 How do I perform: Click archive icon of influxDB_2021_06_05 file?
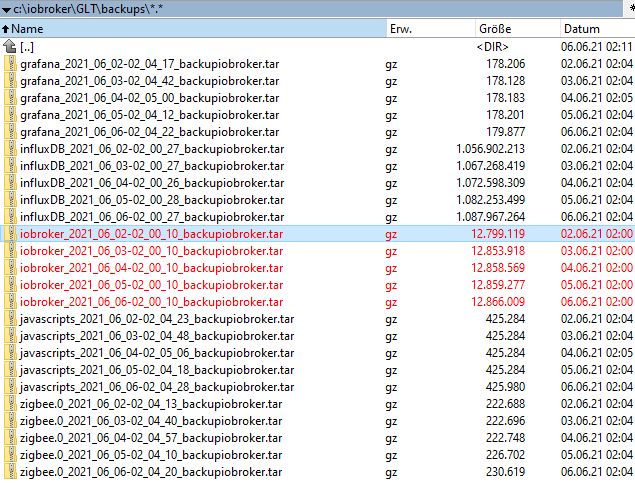coord(10,200)
